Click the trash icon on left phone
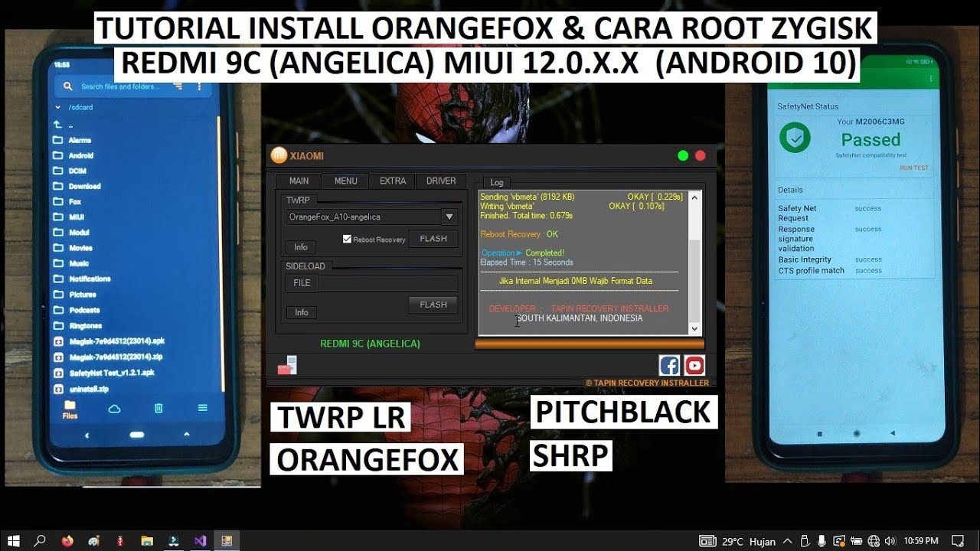Screen dimensions: 980x551 click(158, 409)
